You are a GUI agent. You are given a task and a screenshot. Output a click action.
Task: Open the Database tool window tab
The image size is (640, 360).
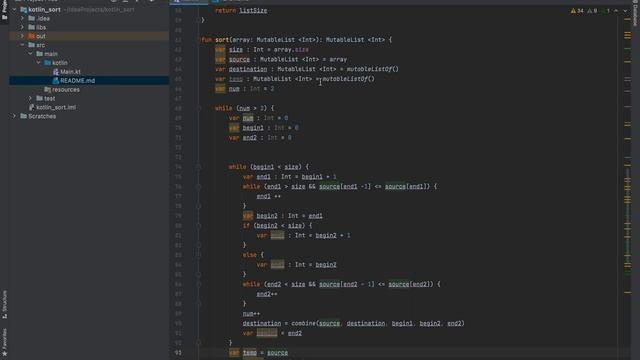tap(635, 14)
